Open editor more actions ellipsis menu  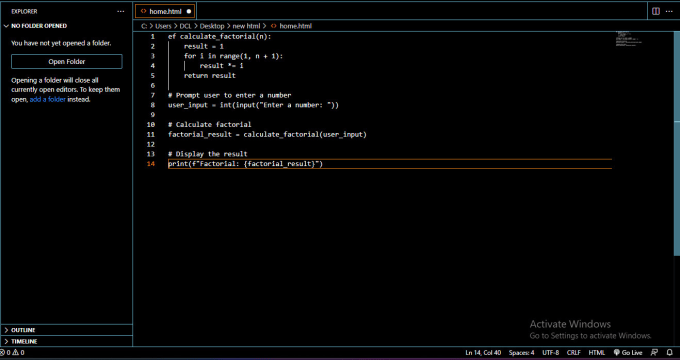(669, 11)
